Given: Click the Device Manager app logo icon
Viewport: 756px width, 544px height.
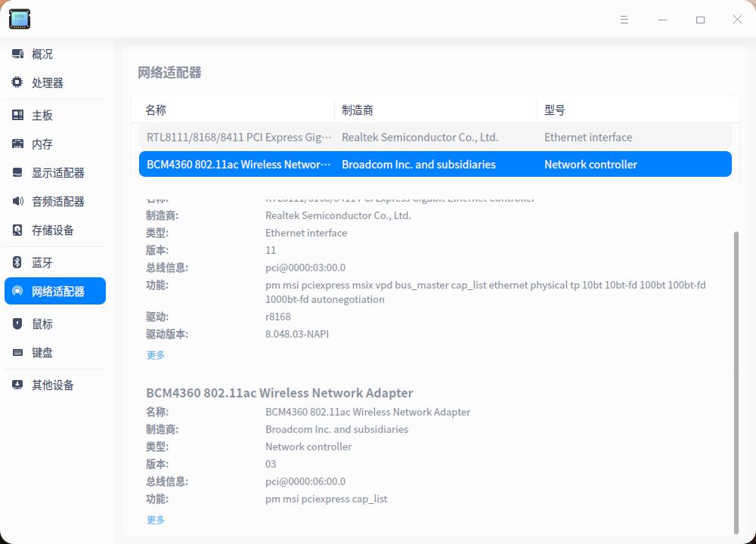Looking at the screenshot, I should click(x=20, y=19).
